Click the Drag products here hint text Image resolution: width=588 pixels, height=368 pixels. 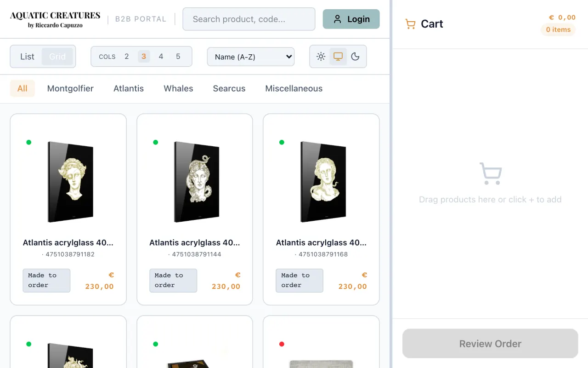pos(490,200)
